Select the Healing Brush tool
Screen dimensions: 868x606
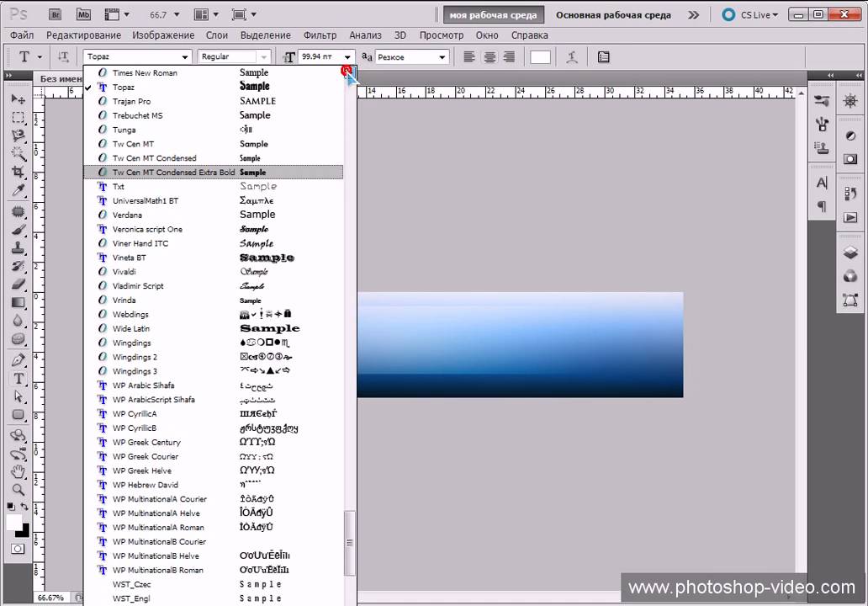pos(19,211)
